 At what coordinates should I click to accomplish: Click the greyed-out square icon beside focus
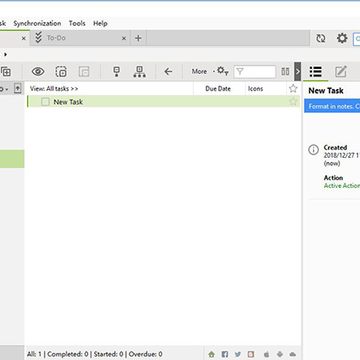pos(84,71)
